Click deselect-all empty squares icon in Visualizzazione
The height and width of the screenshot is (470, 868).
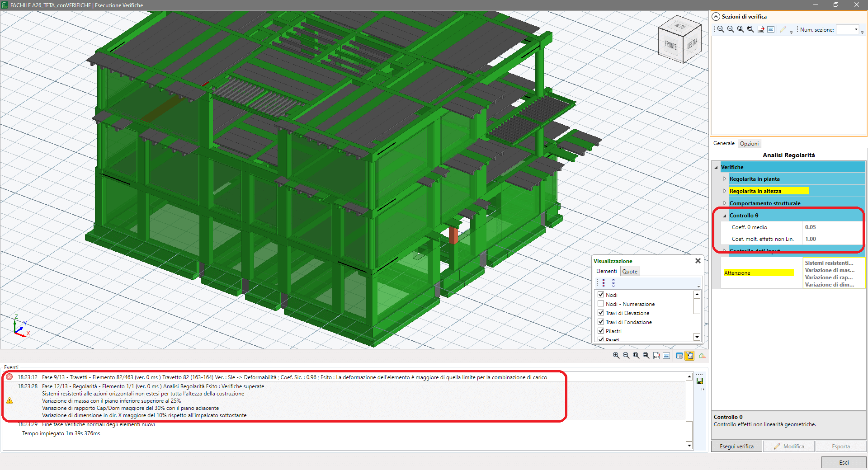pos(613,283)
